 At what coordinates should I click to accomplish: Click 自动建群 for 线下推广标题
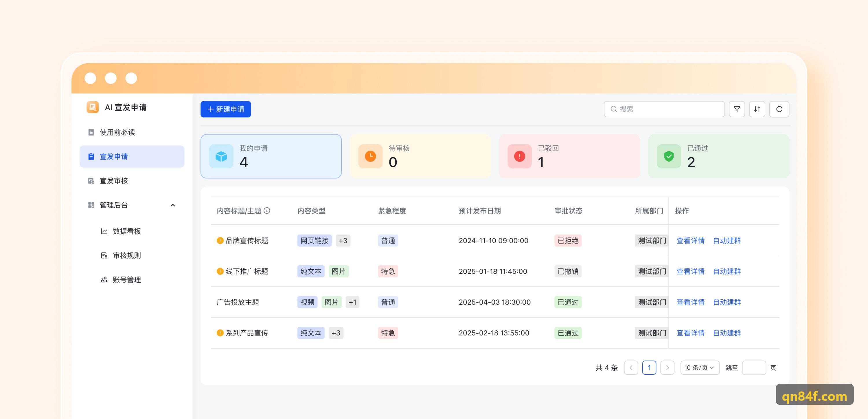(727, 271)
